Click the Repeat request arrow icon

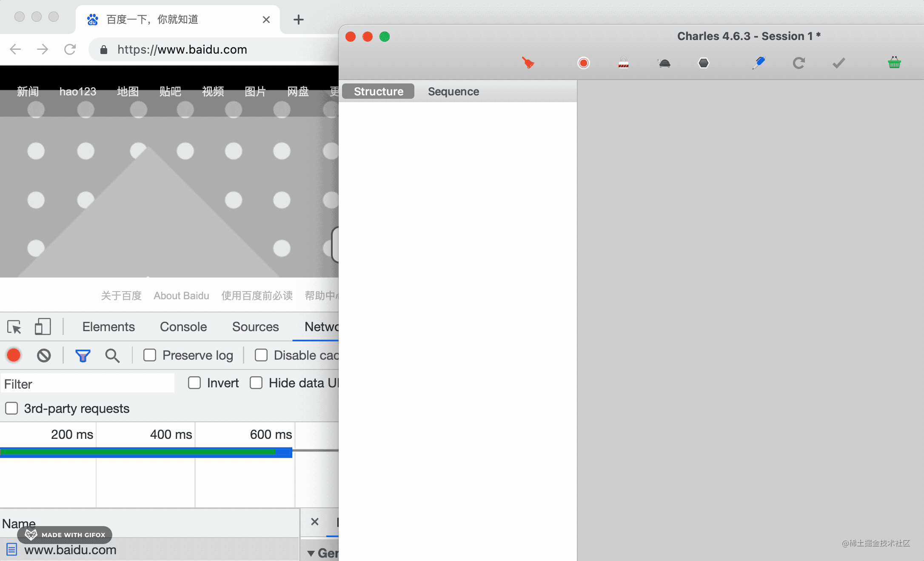799,63
